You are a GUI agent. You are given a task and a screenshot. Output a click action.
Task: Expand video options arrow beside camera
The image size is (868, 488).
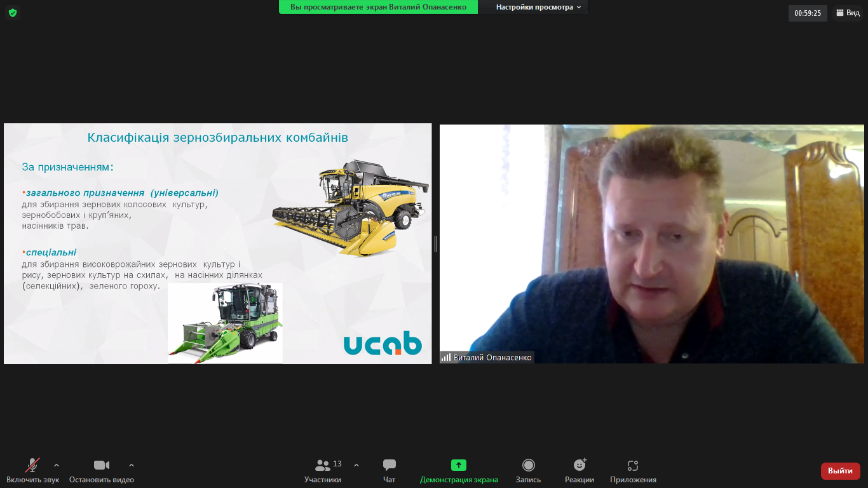pos(132,465)
